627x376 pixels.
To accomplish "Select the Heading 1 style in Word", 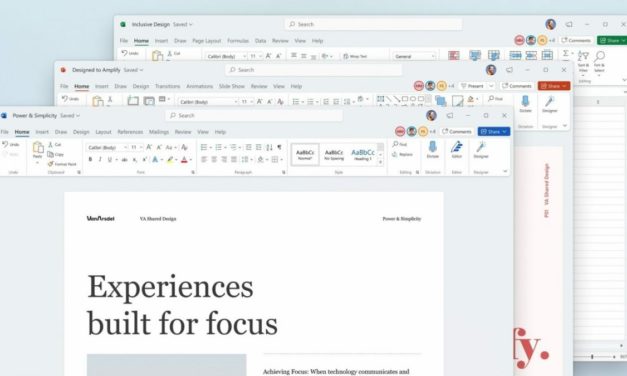I will [x=363, y=154].
